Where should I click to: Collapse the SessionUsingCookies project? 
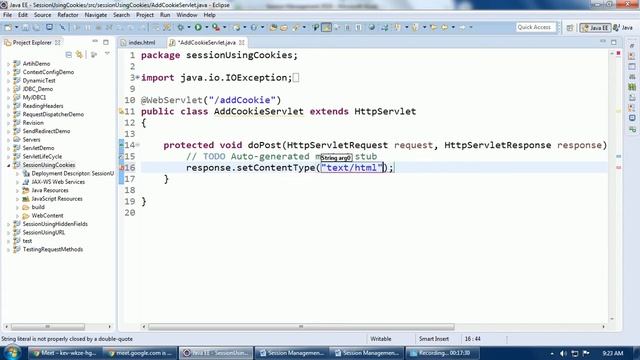coord(9,165)
